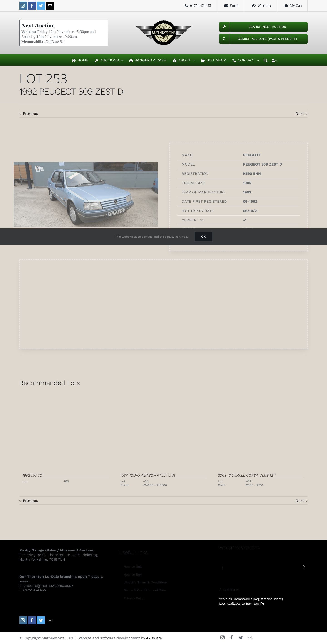Viewport: 327px width, 644px height.
Task: Open Lots Available to Buy Now link
Action: pyautogui.click(x=239, y=603)
